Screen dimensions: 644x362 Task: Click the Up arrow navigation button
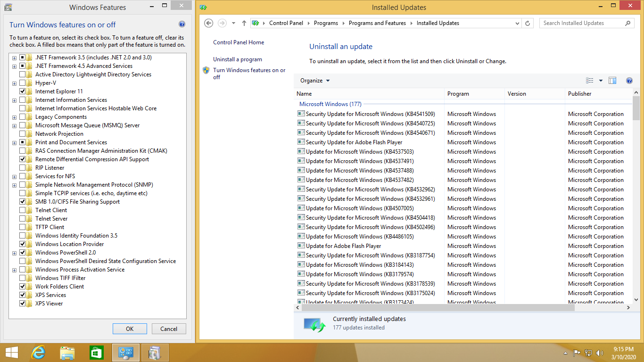pyautogui.click(x=244, y=23)
